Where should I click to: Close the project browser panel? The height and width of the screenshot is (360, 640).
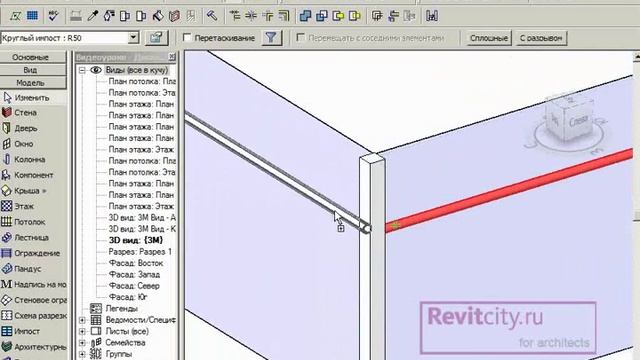[172, 57]
